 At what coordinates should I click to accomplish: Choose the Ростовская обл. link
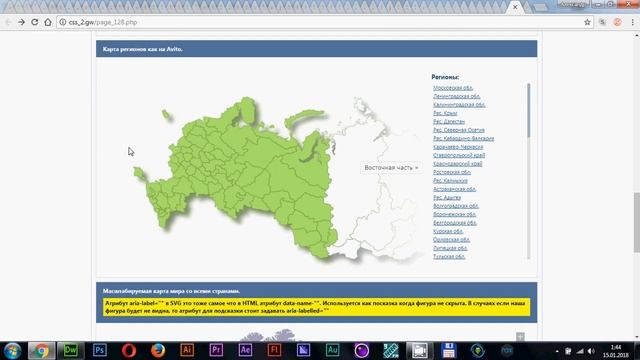pos(452,172)
